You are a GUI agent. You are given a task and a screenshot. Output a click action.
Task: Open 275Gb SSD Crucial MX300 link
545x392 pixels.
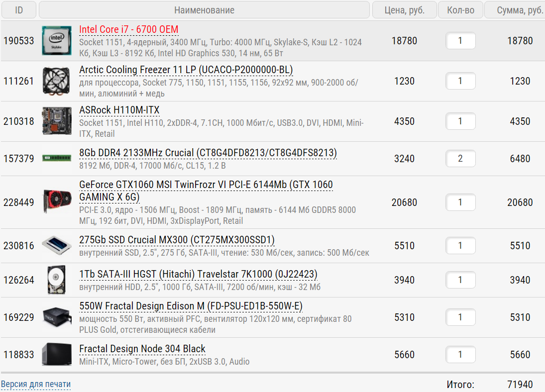pyautogui.click(x=177, y=240)
